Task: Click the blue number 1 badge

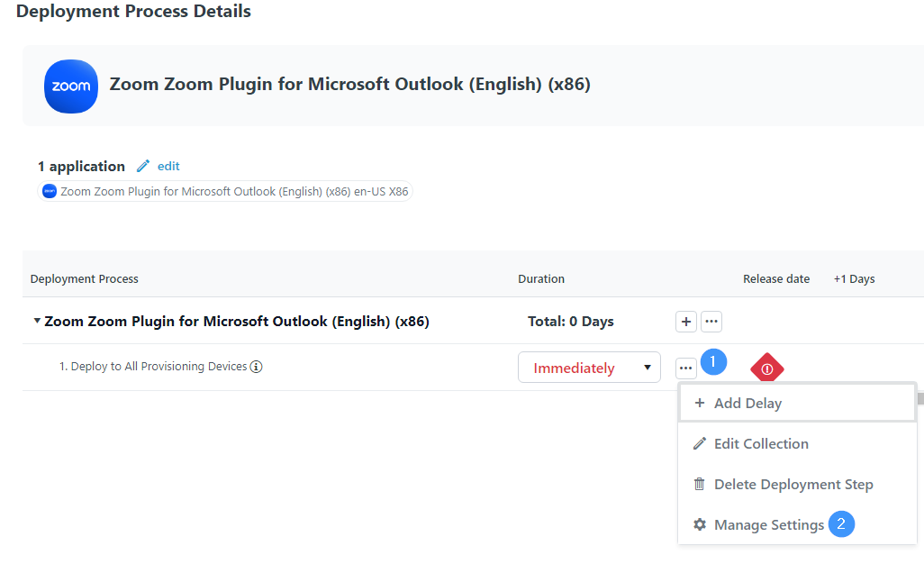Action: (x=713, y=362)
